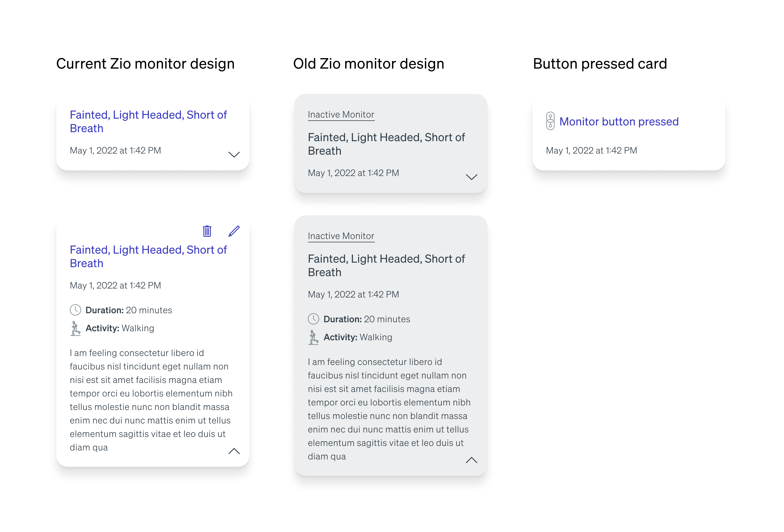
Task: Click the trash delete icon on expanded card
Action: (207, 231)
